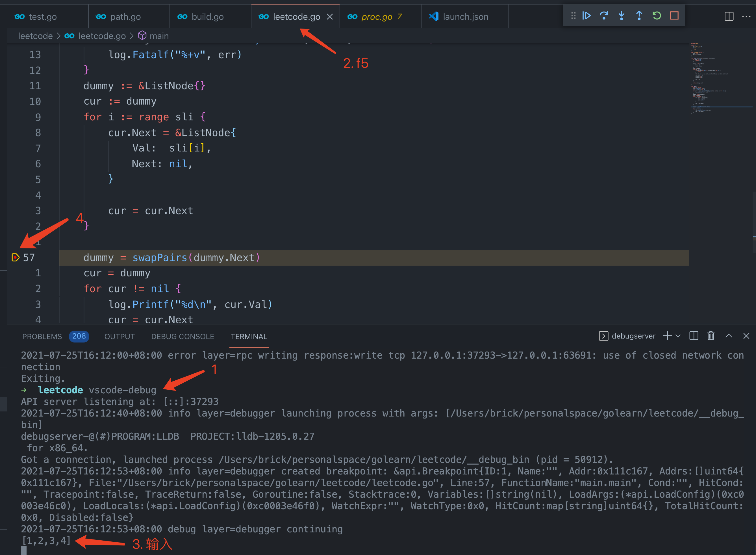Create a new terminal with plus icon
The width and height of the screenshot is (756, 555).
[x=667, y=336]
